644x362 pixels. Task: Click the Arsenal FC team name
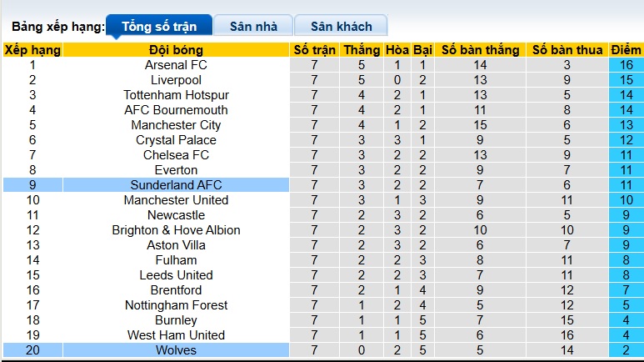176,65
